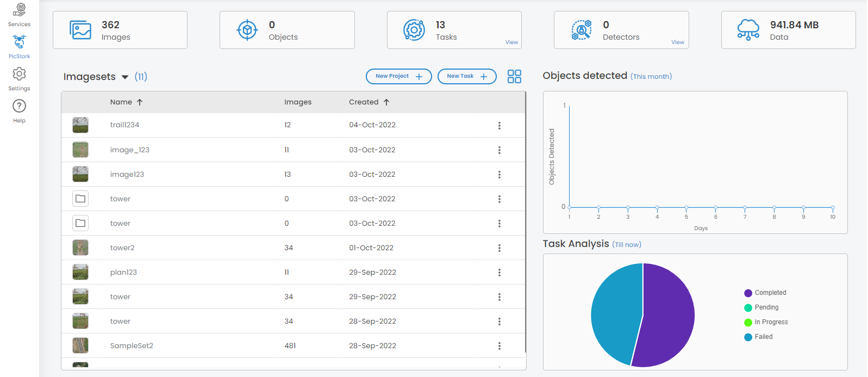Click the In Progress legend swatch
Viewport: 868px width, 377px height.
click(748, 323)
